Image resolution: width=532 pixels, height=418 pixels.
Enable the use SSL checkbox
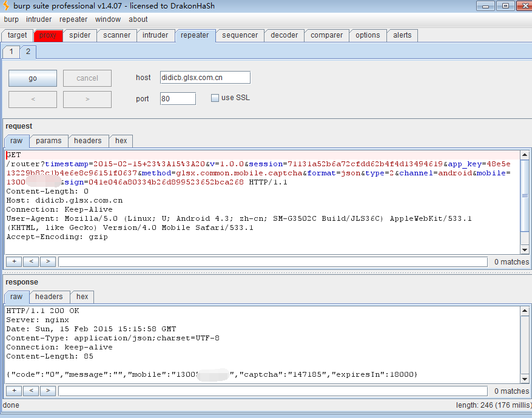click(215, 98)
